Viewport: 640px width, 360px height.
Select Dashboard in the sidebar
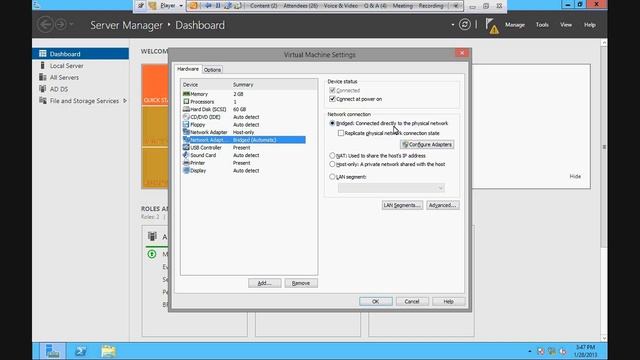tap(80, 54)
